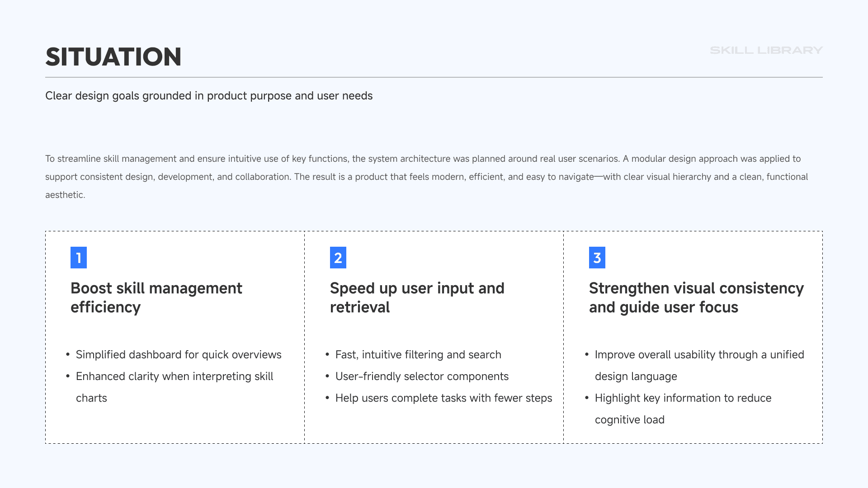Click the blue number 2 badge
Viewport: 868px width, 488px height.
pos(338,258)
